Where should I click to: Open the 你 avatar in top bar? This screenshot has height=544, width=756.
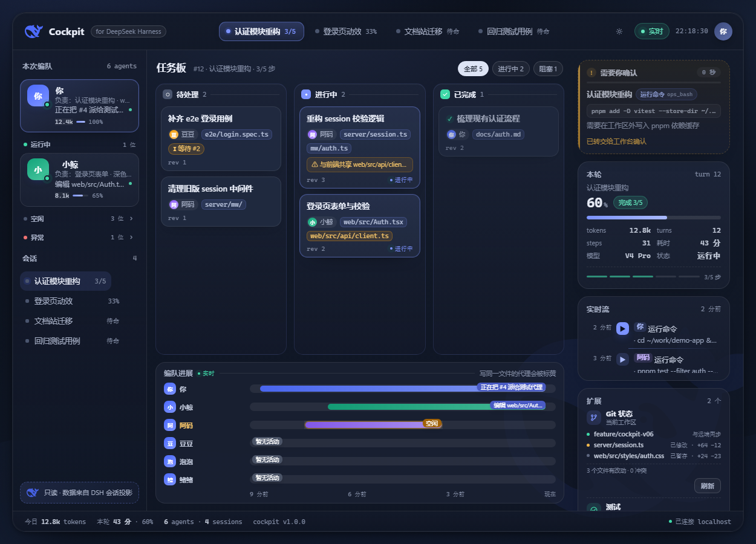tap(723, 31)
